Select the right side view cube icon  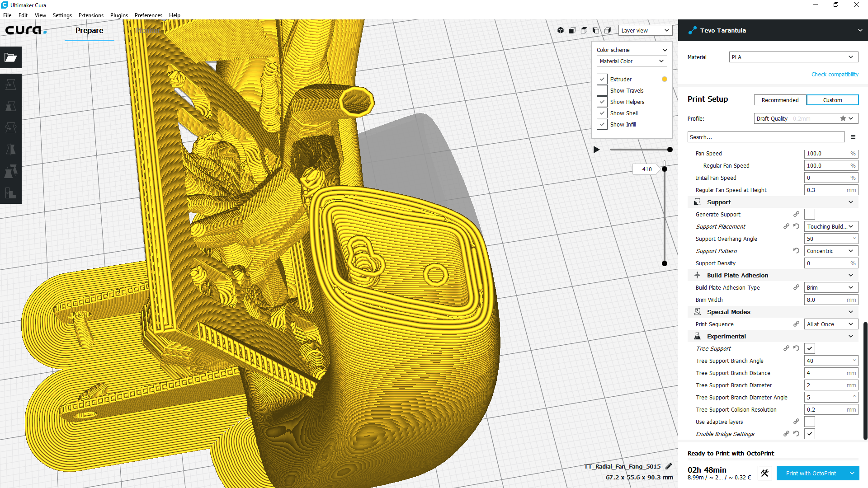(x=608, y=30)
